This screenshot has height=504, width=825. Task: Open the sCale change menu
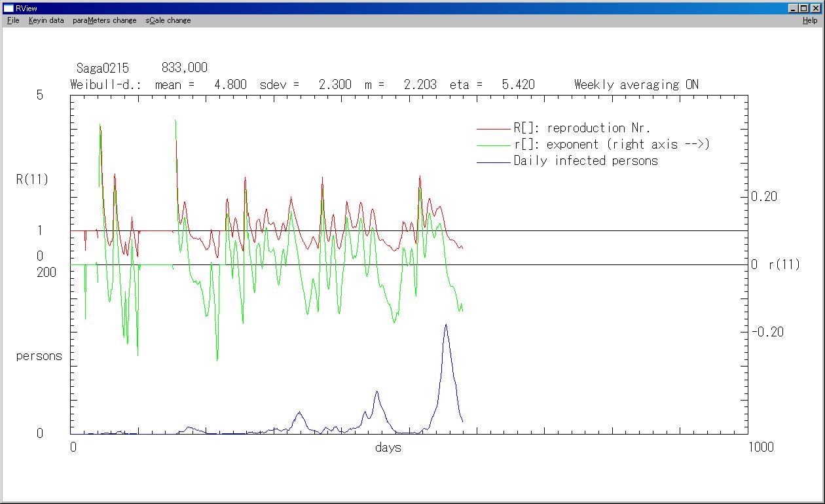point(168,20)
